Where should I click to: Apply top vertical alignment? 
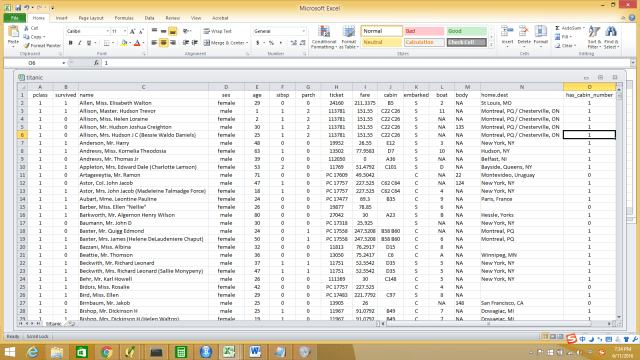pos(154,31)
